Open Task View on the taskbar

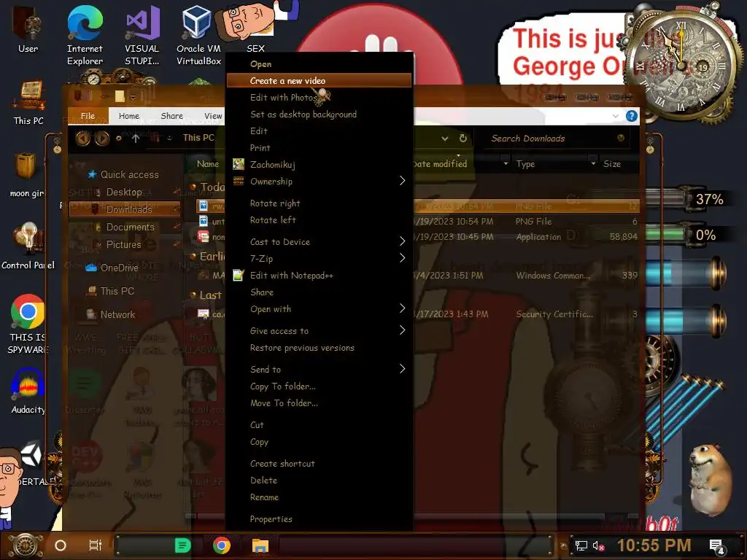coord(96,545)
